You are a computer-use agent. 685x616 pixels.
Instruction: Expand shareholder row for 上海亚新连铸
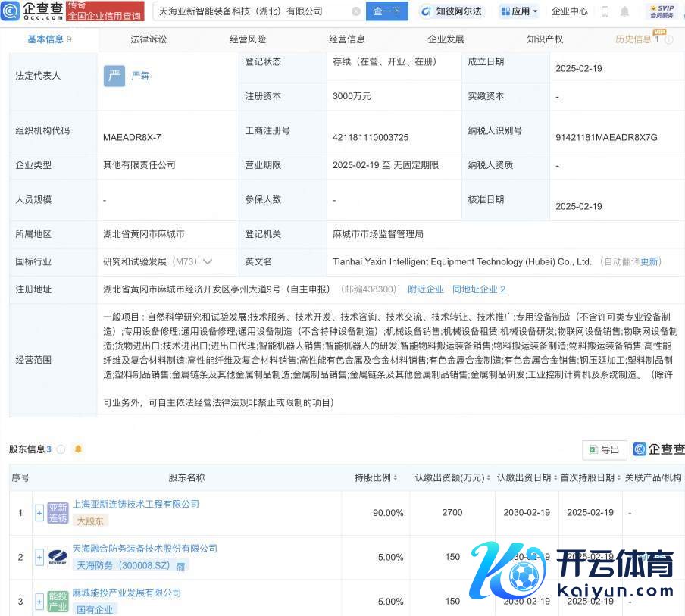pos(39,513)
